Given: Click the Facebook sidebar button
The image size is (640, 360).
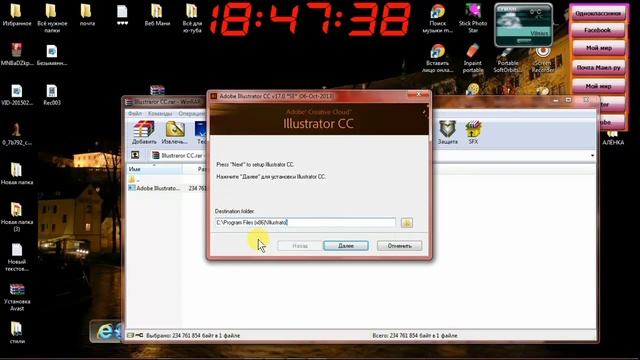Looking at the screenshot, I should [598, 30].
